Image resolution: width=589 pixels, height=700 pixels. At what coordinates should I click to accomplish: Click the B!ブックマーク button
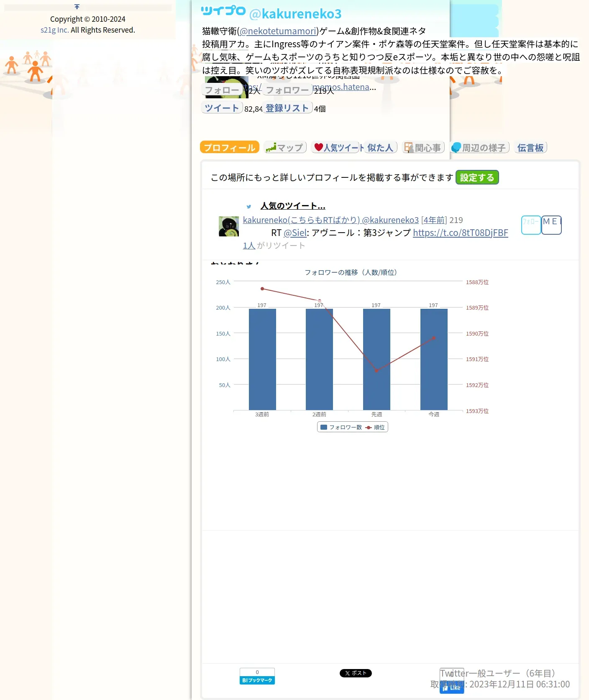(257, 676)
